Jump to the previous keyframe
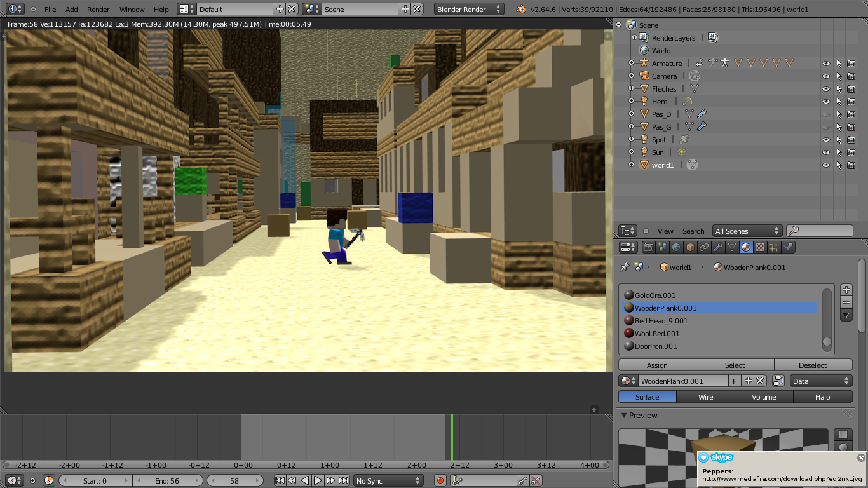Screen dimensions: 868x488 click(292, 481)
